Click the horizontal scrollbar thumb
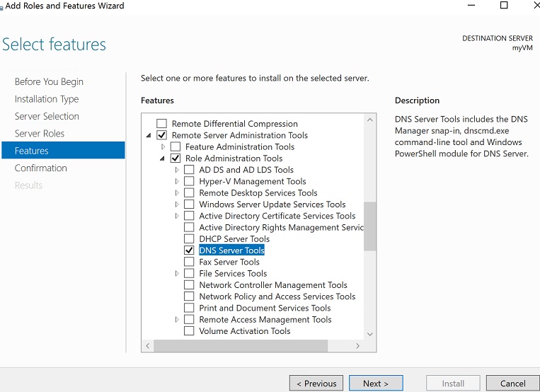 pyautogui.click(x=241, y=346)
